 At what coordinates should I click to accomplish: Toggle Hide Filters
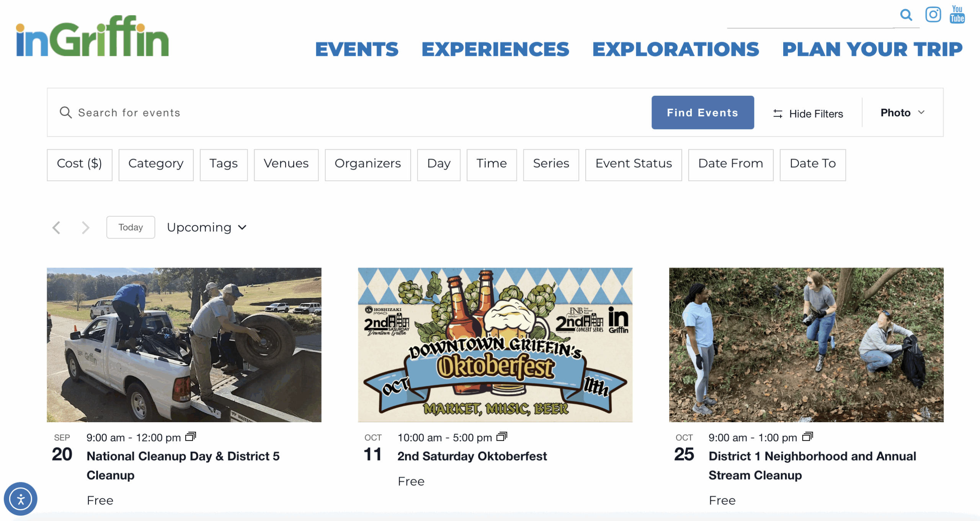coord(808,114)
